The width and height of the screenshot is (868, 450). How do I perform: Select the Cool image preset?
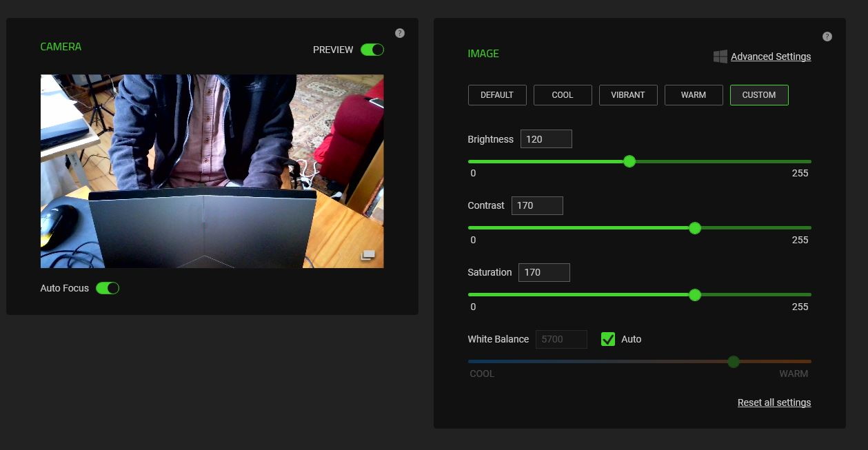[563, 95]
